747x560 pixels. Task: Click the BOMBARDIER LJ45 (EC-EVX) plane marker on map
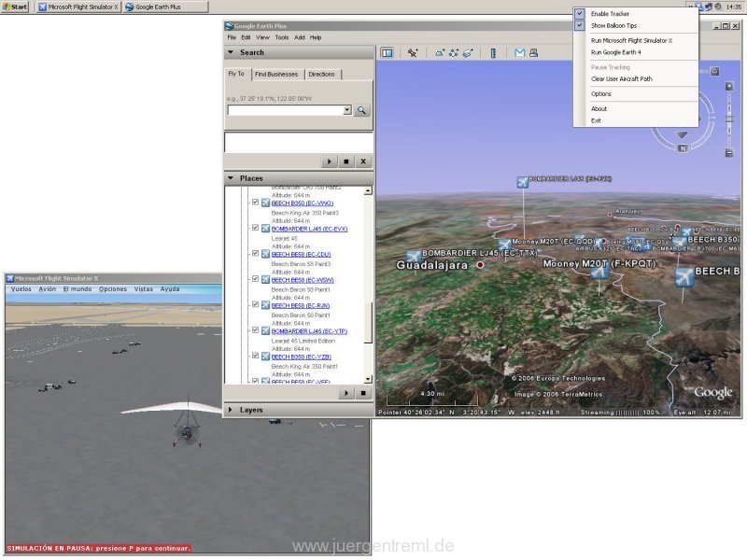(523, 182)
